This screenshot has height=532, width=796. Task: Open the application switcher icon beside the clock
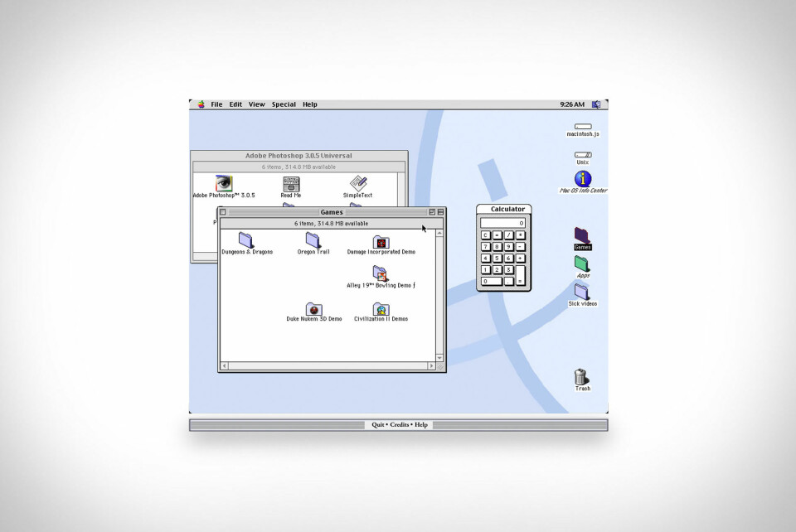(x=596, y=104)
